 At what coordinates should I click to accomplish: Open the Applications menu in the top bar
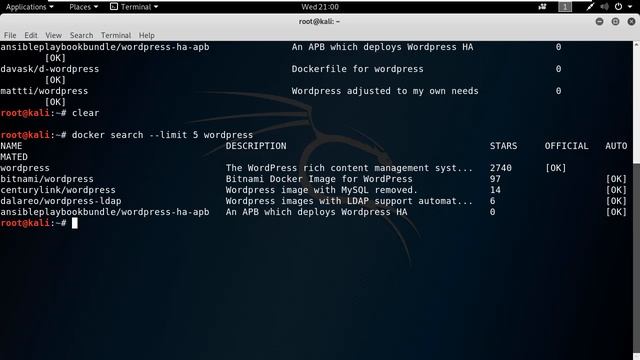(29, 7)
